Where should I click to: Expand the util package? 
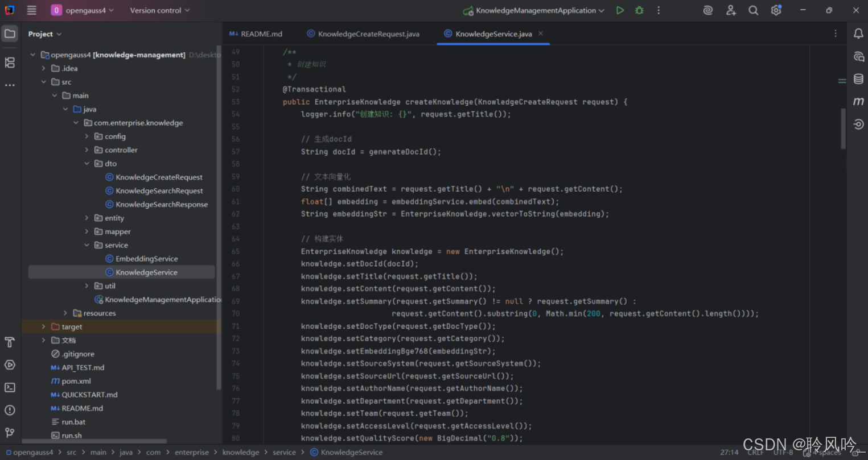click(87, 286)
